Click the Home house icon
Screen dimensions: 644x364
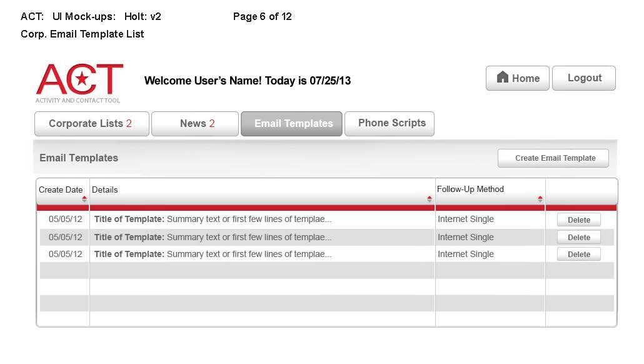(x=503, y=78)
